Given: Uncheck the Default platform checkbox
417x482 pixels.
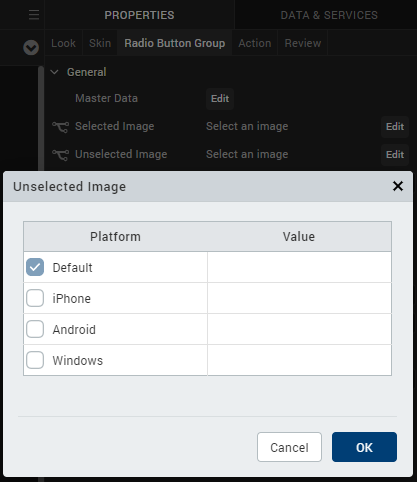Looking at the screenshot, I should 35,267.
